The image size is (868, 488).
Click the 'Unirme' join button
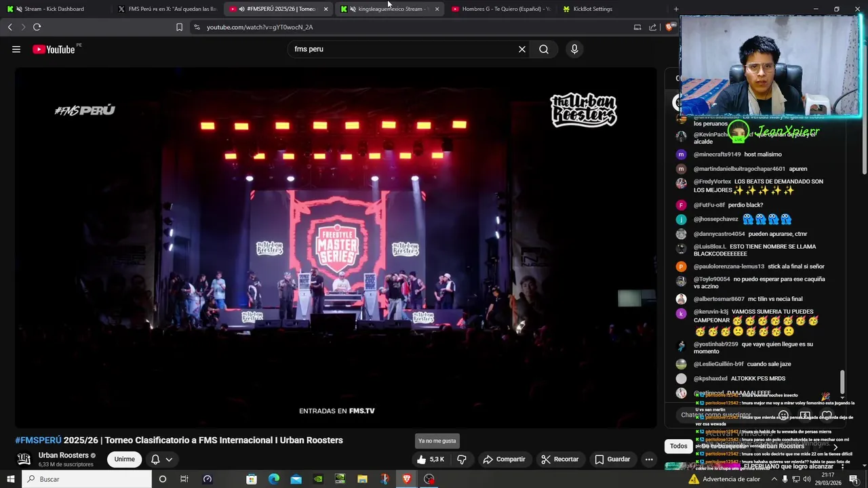(x=124, y=459)
